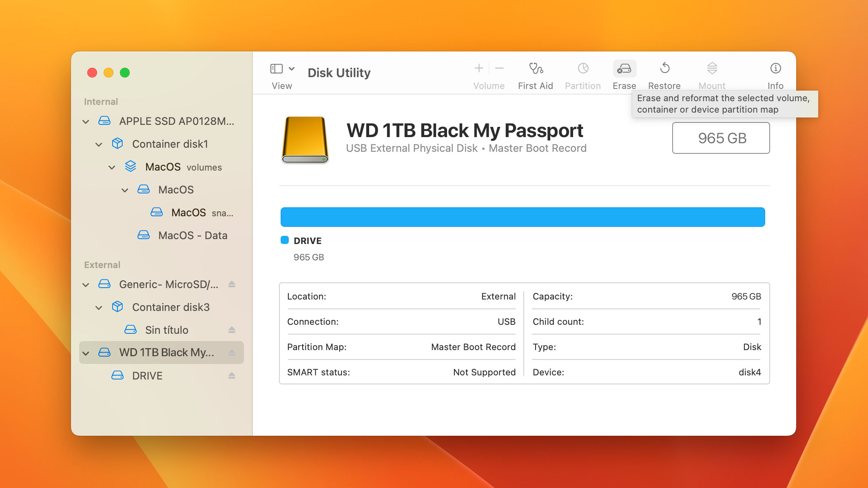Eject the DRIVE volume
868x488 pixels.
[x=232, y=376]
